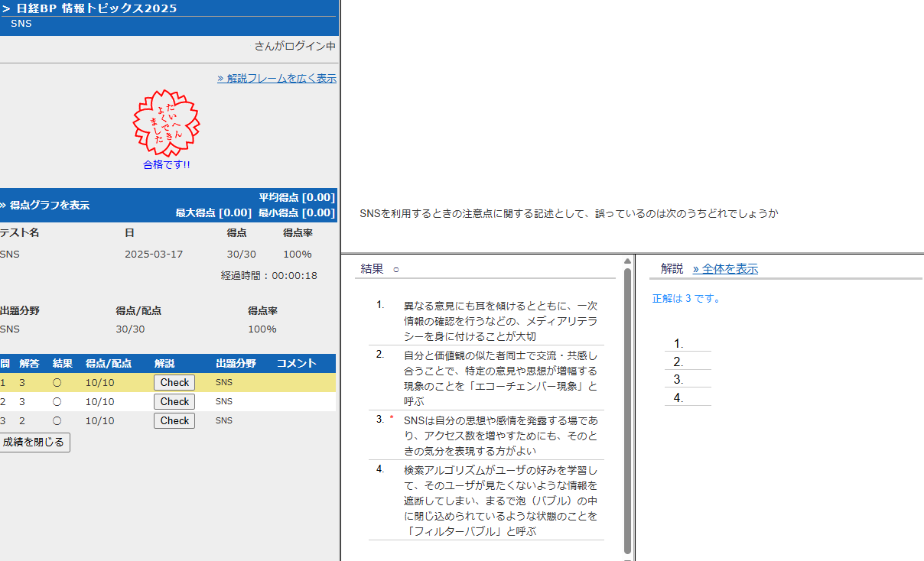
Task: Click Check button for question 1
Action: point(174,382)
